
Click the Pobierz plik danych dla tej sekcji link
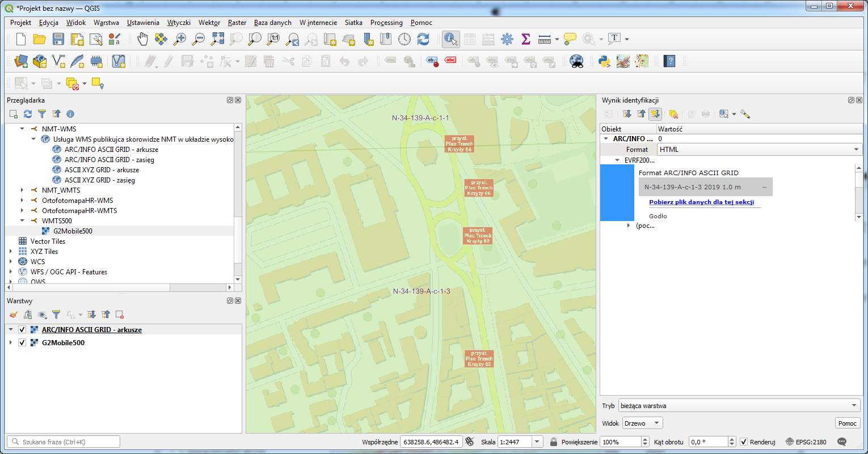pyautogui.click(x=701, y=202)
